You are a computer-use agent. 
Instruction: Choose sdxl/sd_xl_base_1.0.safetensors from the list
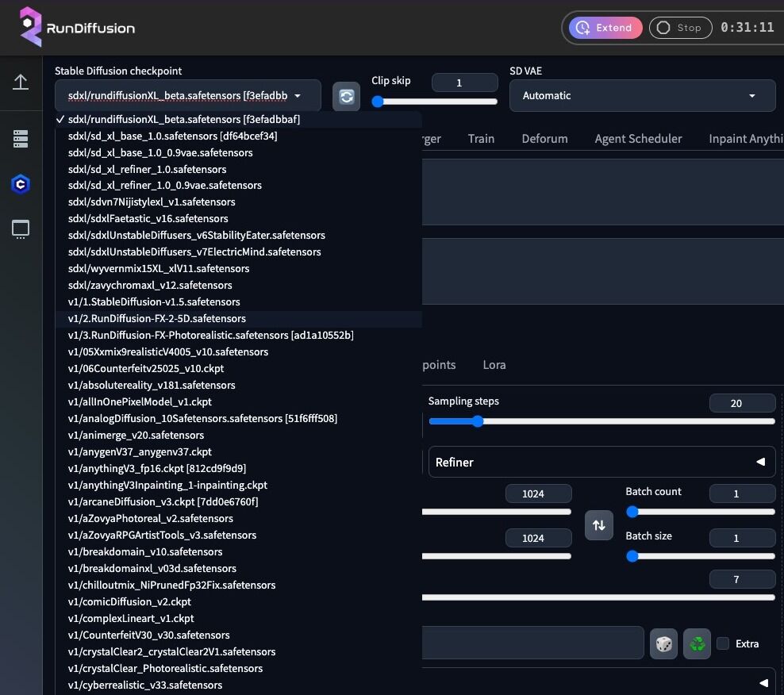172,136
